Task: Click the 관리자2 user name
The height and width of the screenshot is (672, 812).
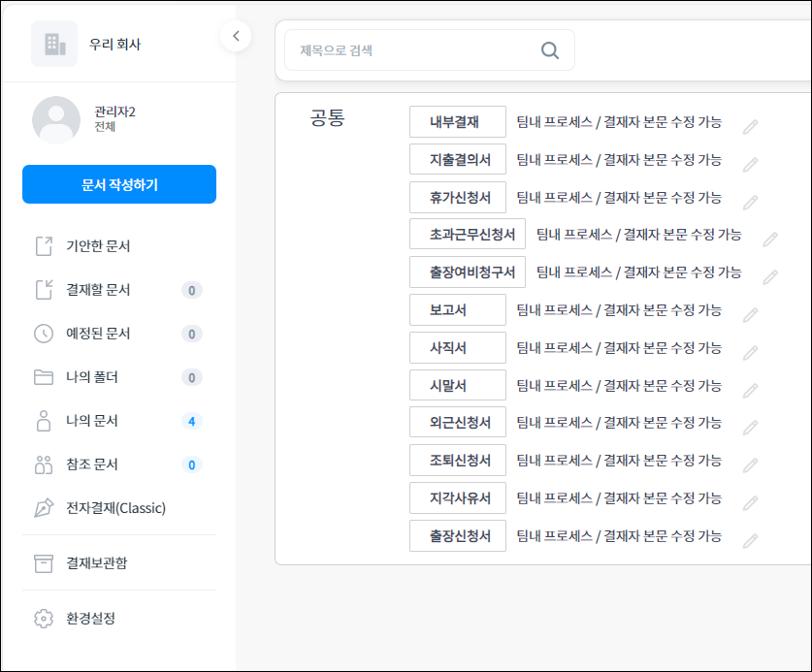Action: [115, 112]
